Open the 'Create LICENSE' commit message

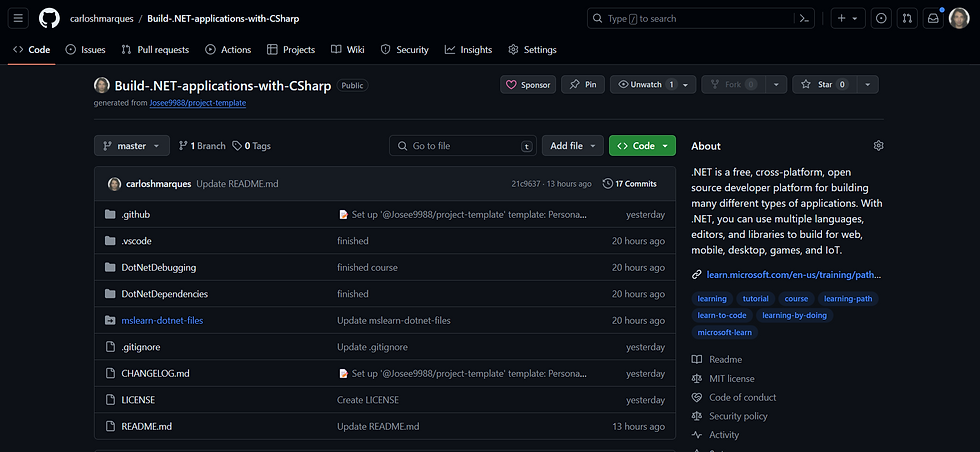click(368, 400)
